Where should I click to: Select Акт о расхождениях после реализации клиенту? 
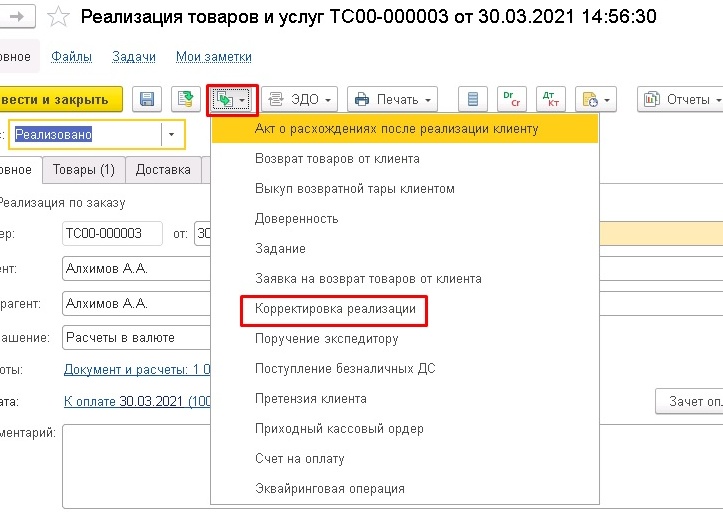(x=405, y=129)
